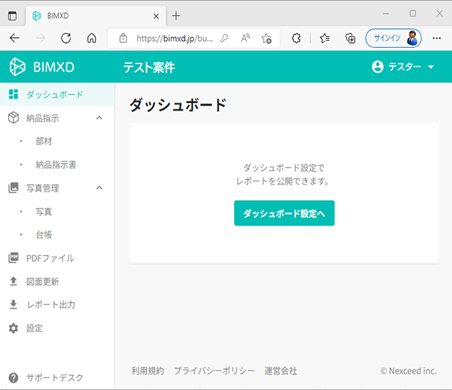Image resolution: width=452 pixels, height=390 pixels.
Task: Collapse the 写真管理 section chevron
Action: pyautogui.click(x=99, y=188)
